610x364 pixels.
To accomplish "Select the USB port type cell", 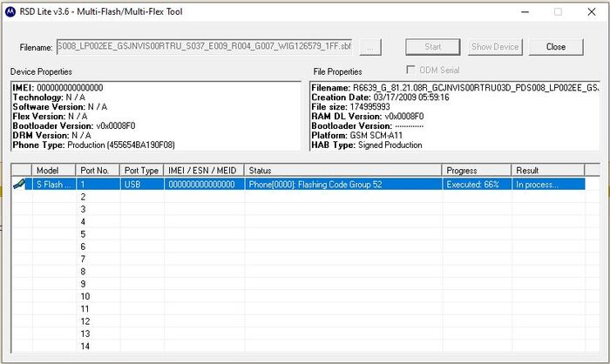I will (141, 185).
